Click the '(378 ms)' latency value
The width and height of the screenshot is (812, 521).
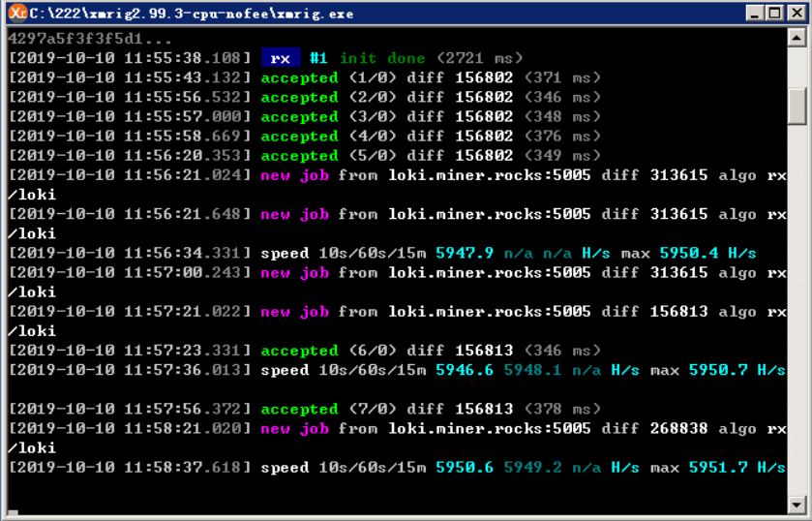(562, 409)
